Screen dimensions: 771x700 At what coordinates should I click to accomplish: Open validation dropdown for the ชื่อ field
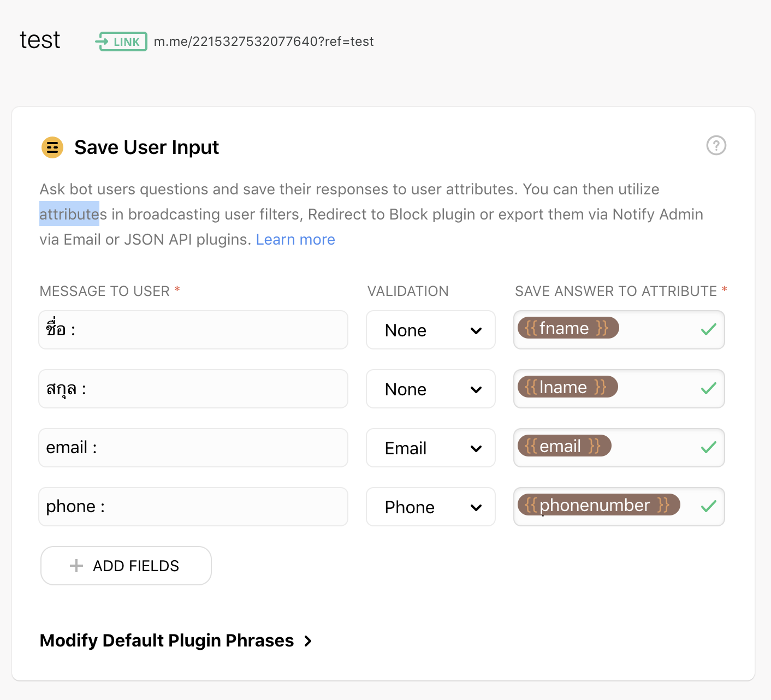click(431, 330)
